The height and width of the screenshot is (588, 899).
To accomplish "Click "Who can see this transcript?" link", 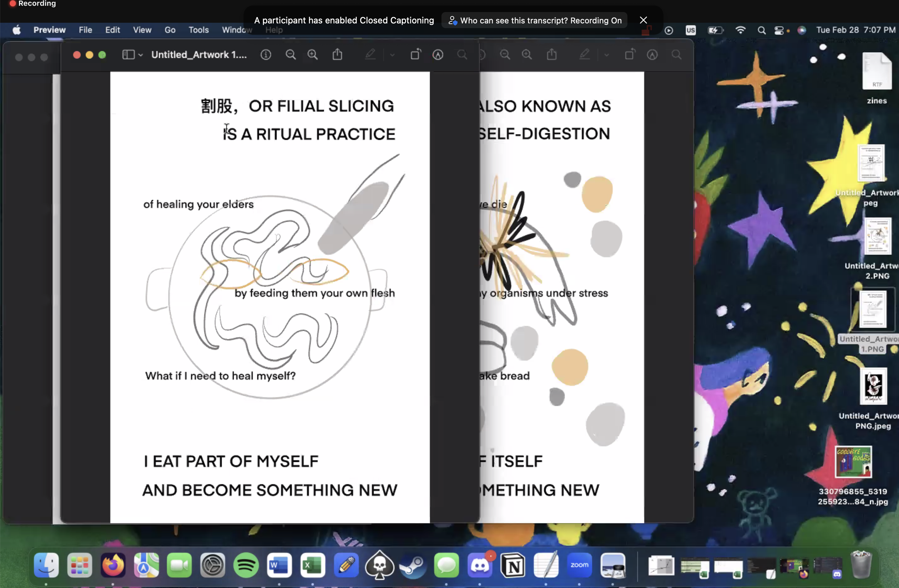I will click(514, 20).
